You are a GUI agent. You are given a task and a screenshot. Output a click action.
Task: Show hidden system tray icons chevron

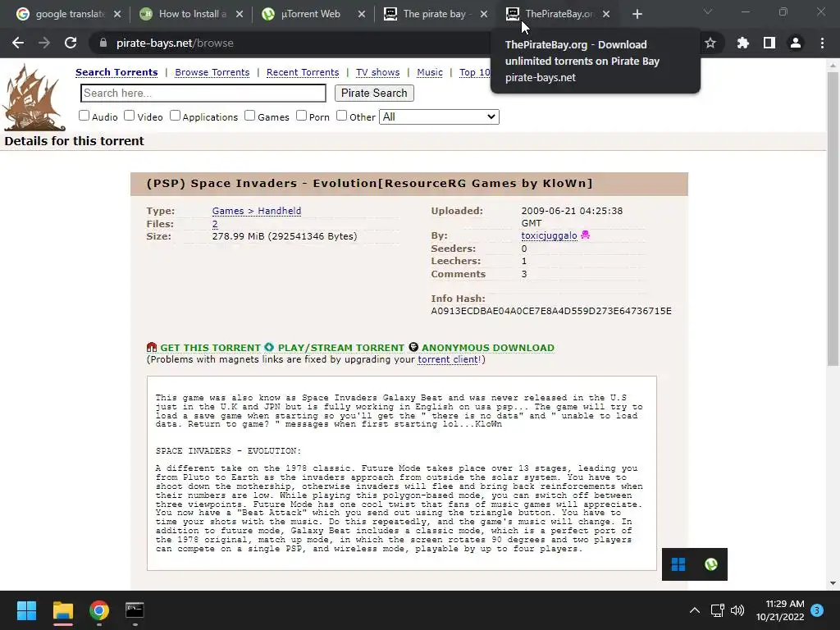694,610
